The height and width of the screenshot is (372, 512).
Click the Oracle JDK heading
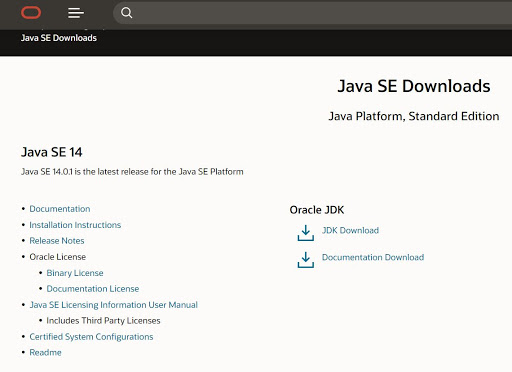(317, 210)
